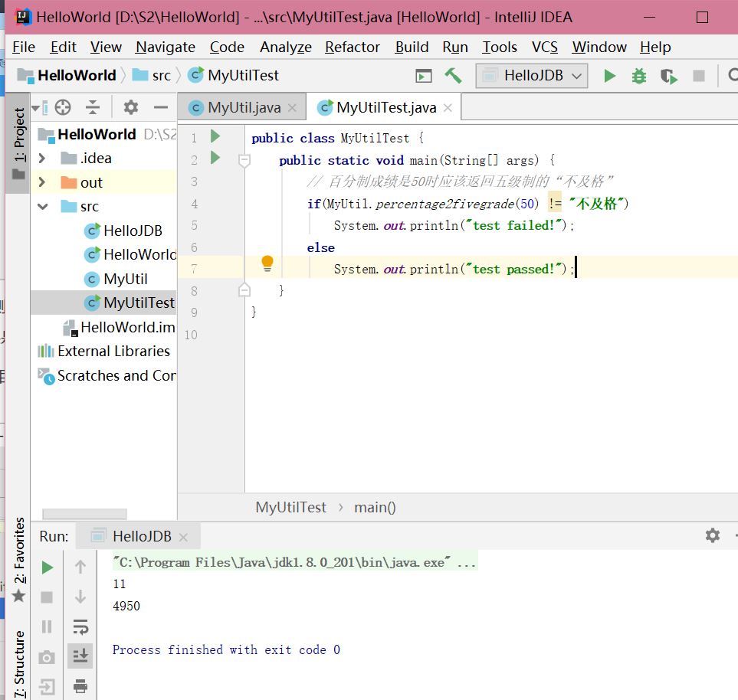Screen dimensions: 738x700
Task: Run the HelloJDB configuration from toolbar
Action: click(x=609, y=76)
